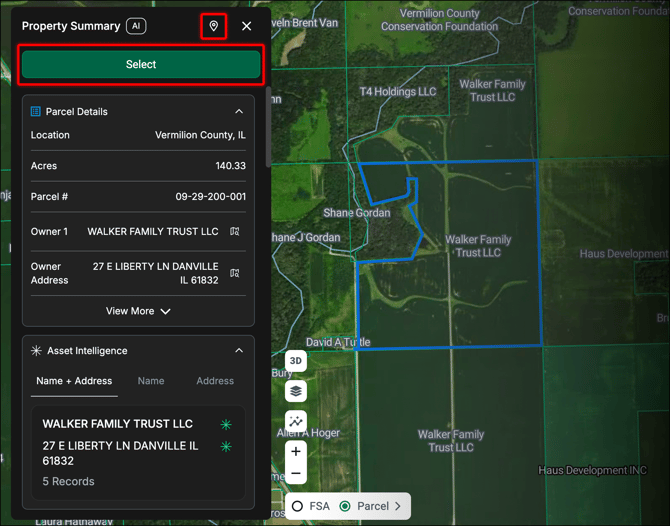
Task: Open the 5 Records link
Action: pyautogui.click(x=68, y=481)
